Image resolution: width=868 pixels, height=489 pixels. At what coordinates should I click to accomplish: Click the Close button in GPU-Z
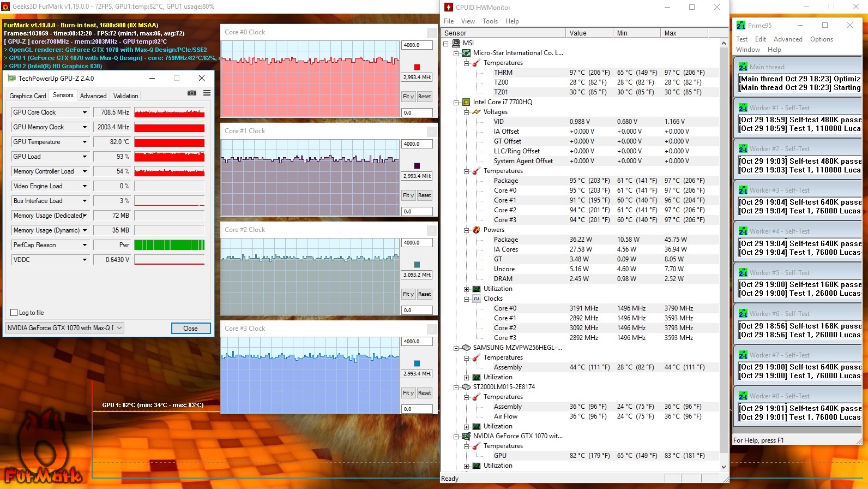[190, 328]
